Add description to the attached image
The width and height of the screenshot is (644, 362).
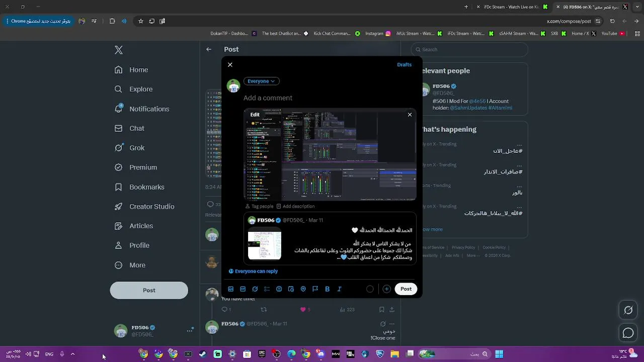coord(295,206)
